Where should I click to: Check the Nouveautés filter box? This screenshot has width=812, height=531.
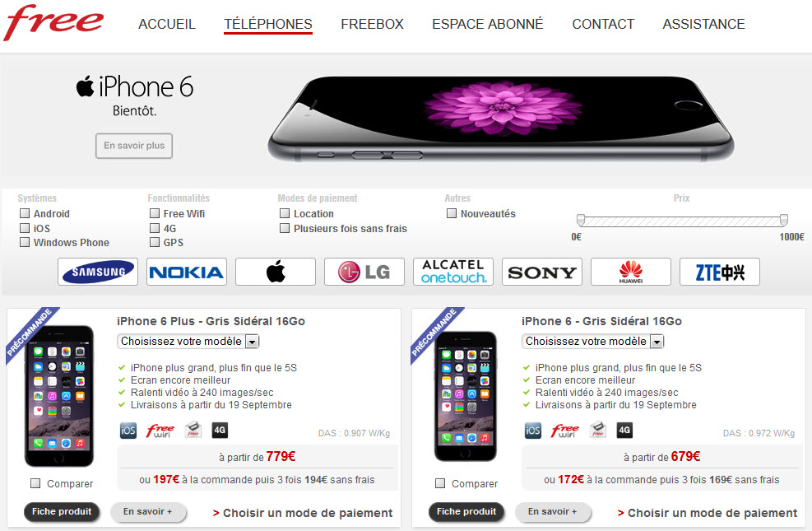pos(452,213)
